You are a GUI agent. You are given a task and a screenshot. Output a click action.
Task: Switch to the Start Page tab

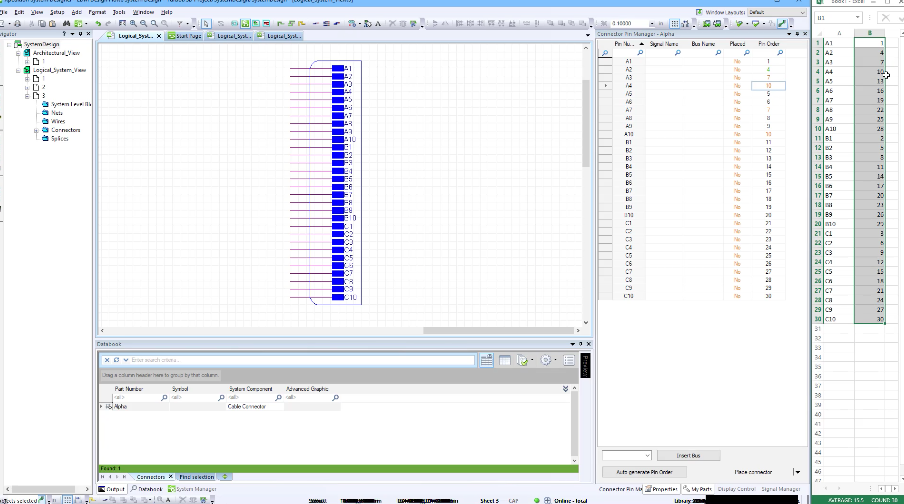pyautogui.click(x=187, y=36)
